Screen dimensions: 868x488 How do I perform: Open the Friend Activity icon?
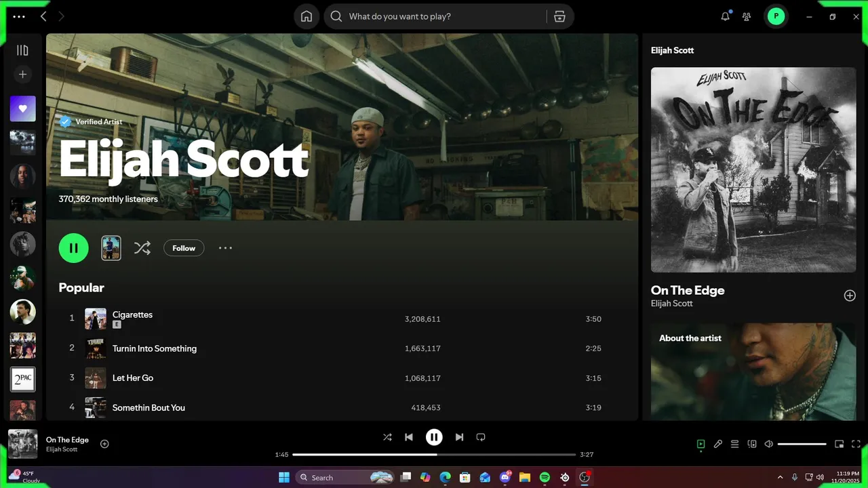(x=747, y=16)
